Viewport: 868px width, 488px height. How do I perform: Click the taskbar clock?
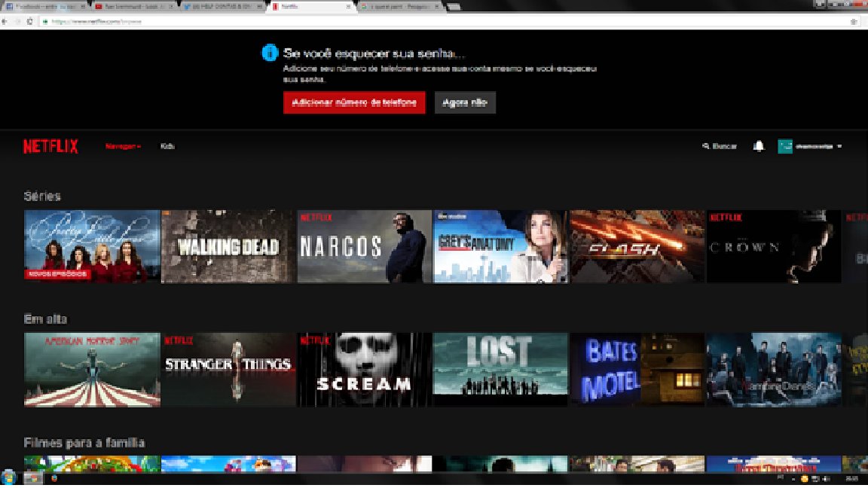[x=852, y=479]
